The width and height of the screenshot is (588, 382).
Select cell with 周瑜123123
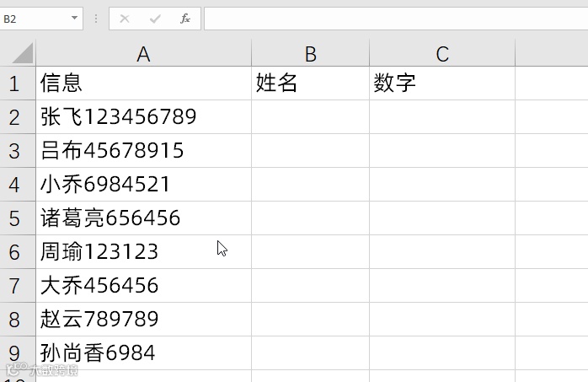pyautogui.click(x=143, y=252)
